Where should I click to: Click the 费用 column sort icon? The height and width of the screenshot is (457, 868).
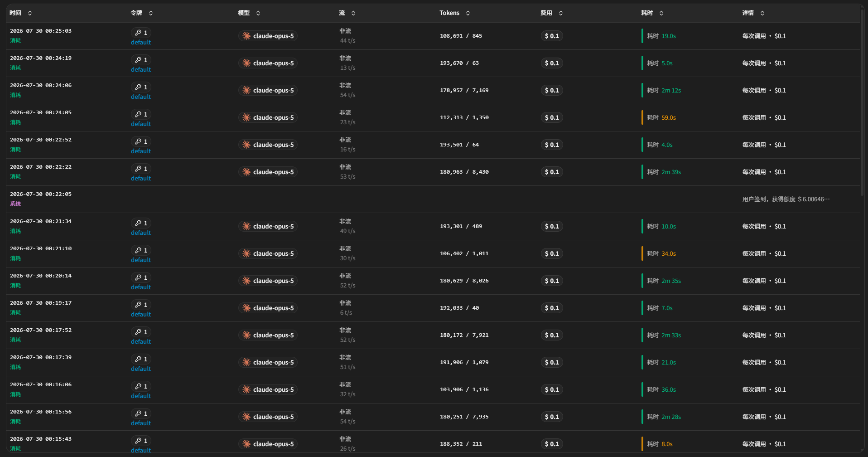coord(561,13)
